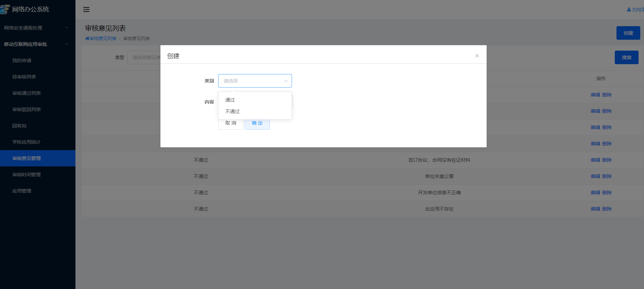Click the 创建 button at top right
644x289 pixels.
[628, 33]
